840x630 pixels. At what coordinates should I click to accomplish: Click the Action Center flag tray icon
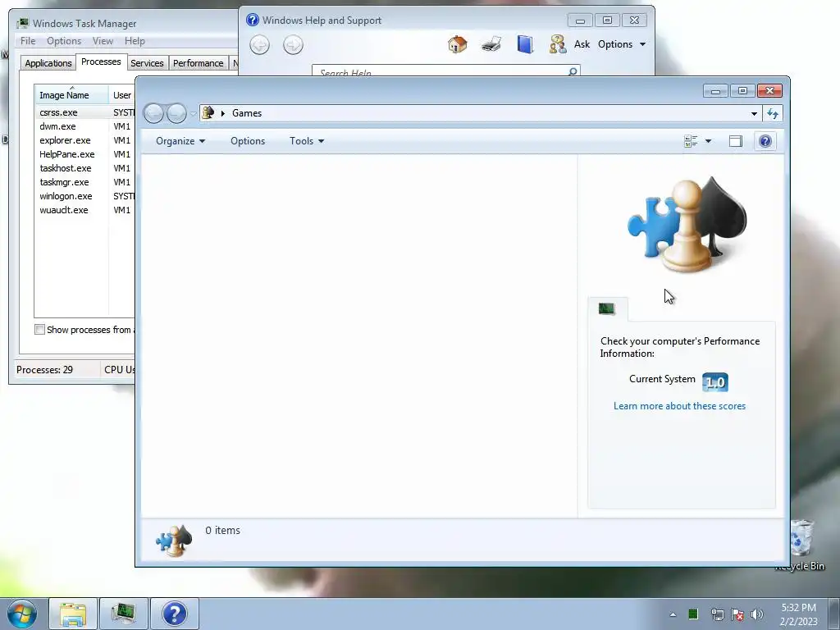coord(737,614)
